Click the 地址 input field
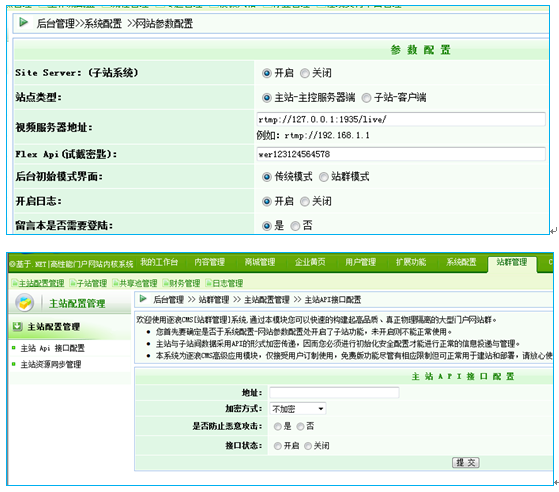This screenshot has width=559, height=492. point(334,393)
